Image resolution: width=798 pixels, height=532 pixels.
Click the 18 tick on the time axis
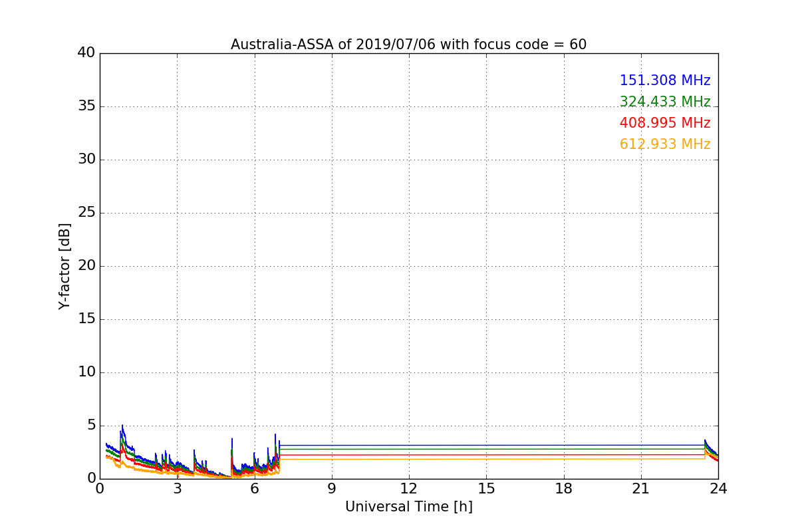click(563, 488)
